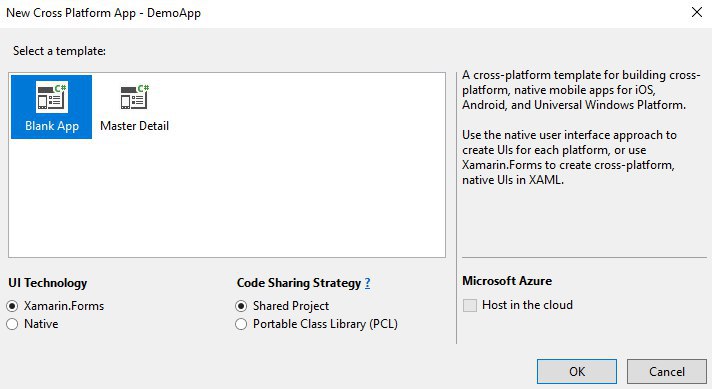712x389 pixels.
Task: Click the Microsoft Azure section heading
Action: (507, 281)
